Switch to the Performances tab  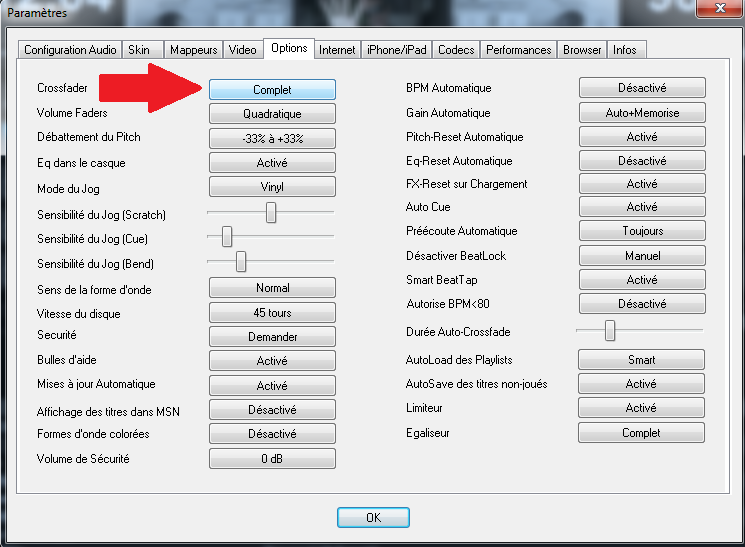coord(518,50)
